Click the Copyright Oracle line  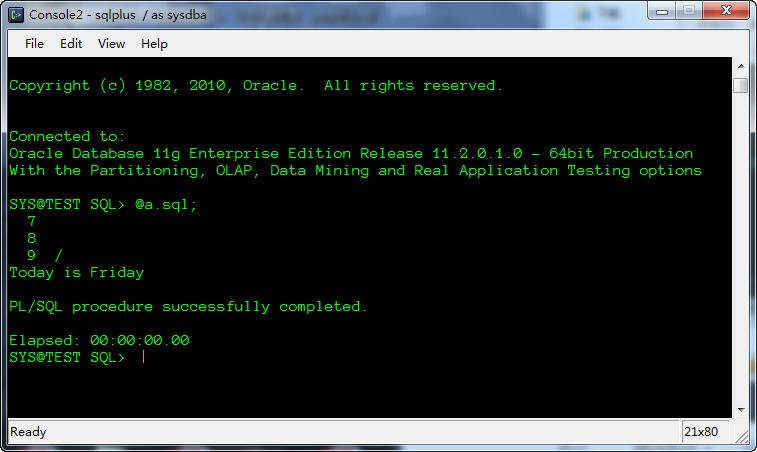[x=256, y=85]
